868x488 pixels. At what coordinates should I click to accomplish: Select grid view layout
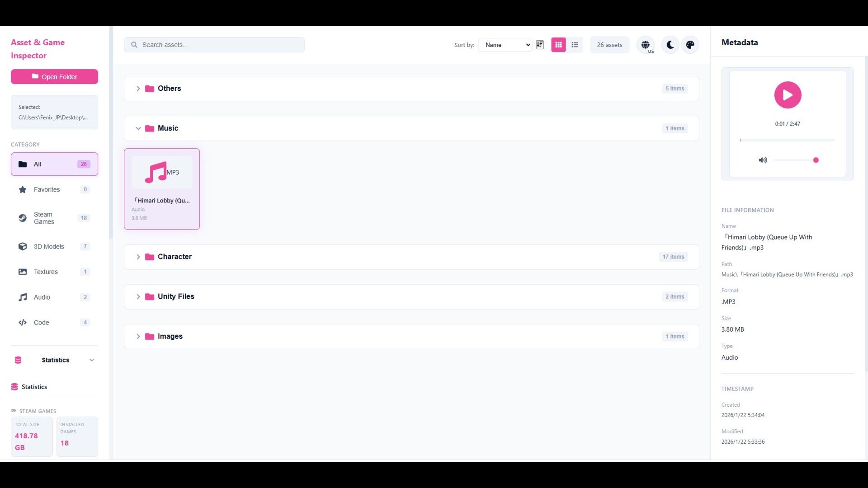(x=558, y=44)
